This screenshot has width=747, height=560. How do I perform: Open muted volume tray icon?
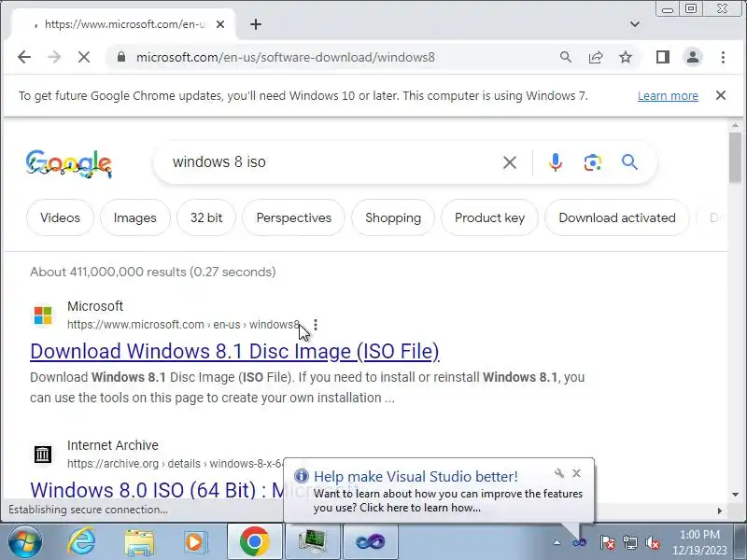click(652, 542)
